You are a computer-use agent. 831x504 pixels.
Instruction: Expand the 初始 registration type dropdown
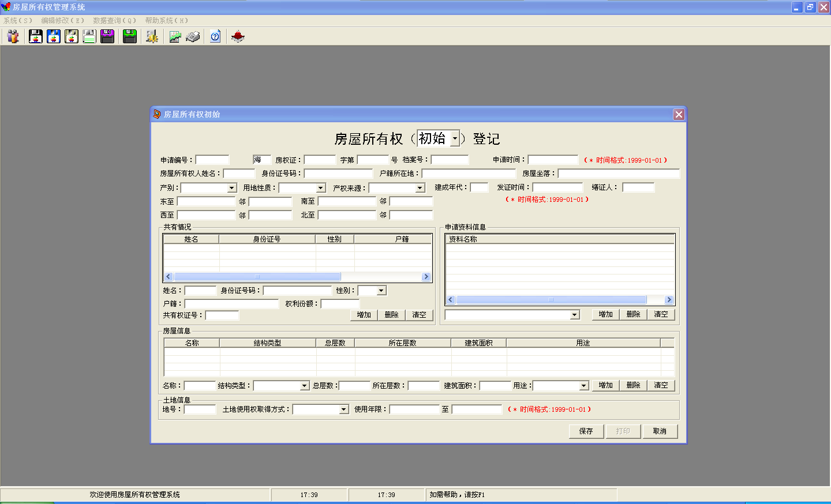455,138
